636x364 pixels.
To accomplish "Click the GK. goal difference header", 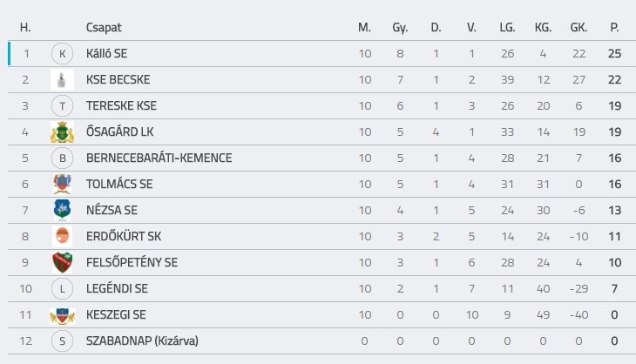I will 578,28.
